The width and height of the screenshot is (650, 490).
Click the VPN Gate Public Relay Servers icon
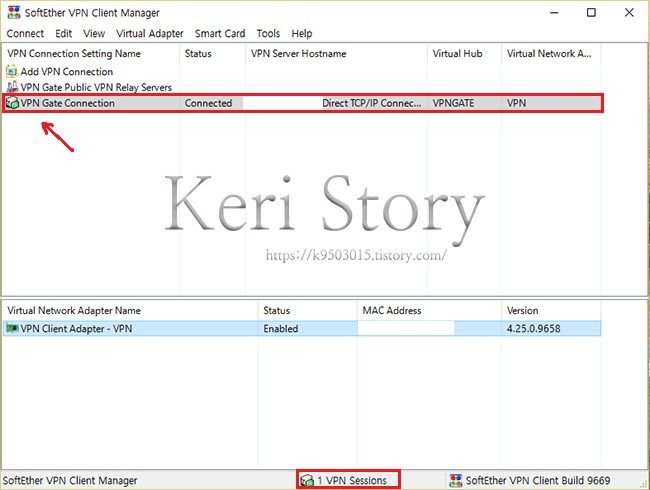[12, 87]
